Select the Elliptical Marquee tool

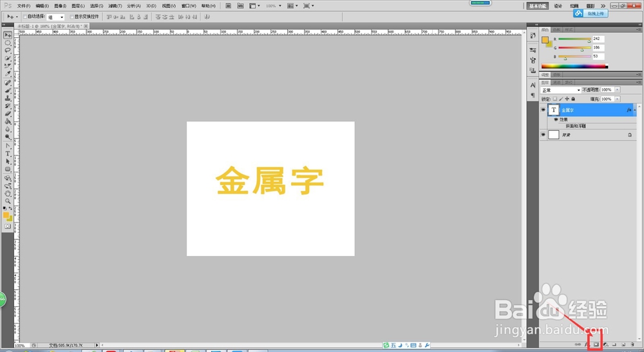point(8,43)
